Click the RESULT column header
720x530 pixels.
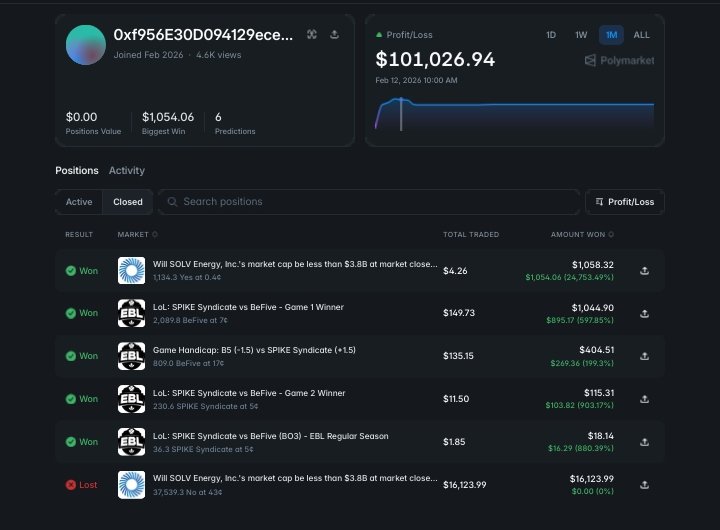tap(79, 235)
